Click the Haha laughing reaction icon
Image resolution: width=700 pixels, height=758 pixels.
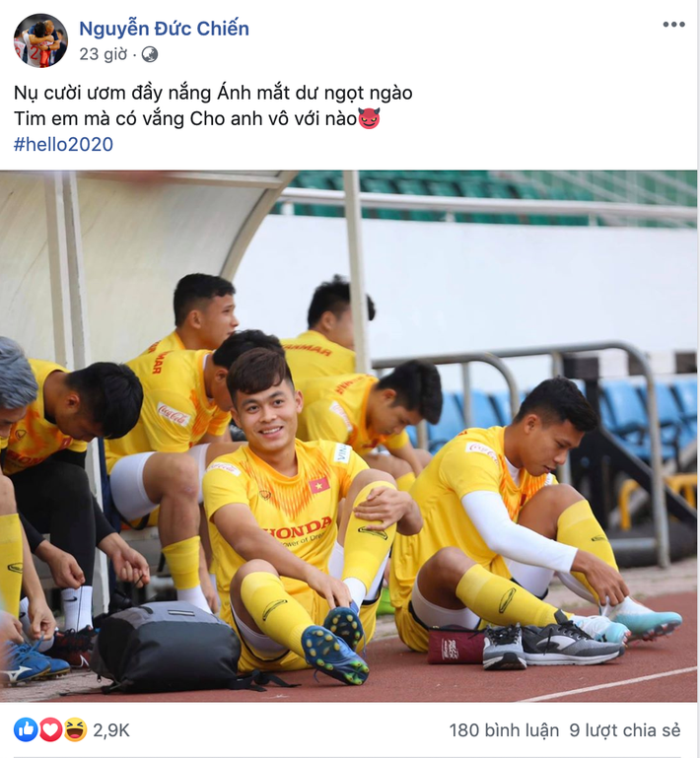click(x=75, y=729)
